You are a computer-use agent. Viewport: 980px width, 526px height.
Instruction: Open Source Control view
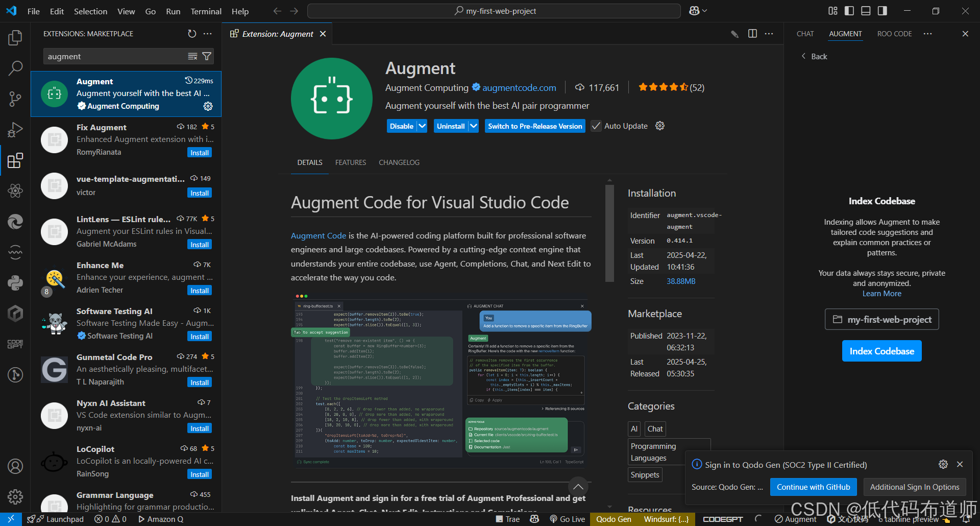pyautogui.click(x=15, y=99)
